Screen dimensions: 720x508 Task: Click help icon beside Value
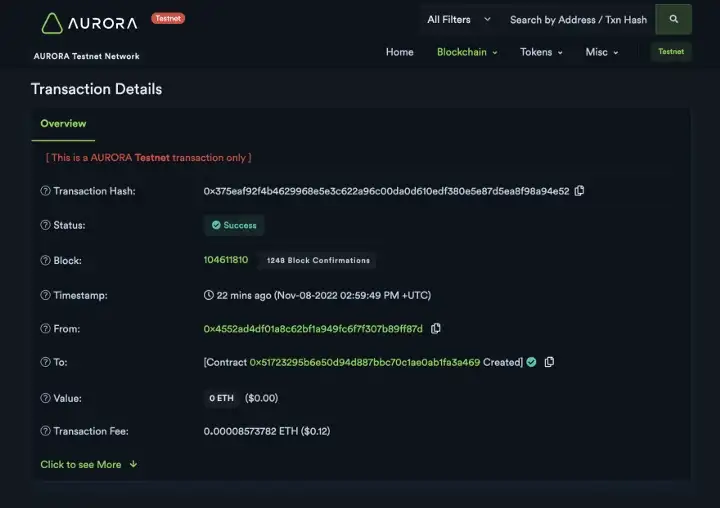click(x=45, y=398)
